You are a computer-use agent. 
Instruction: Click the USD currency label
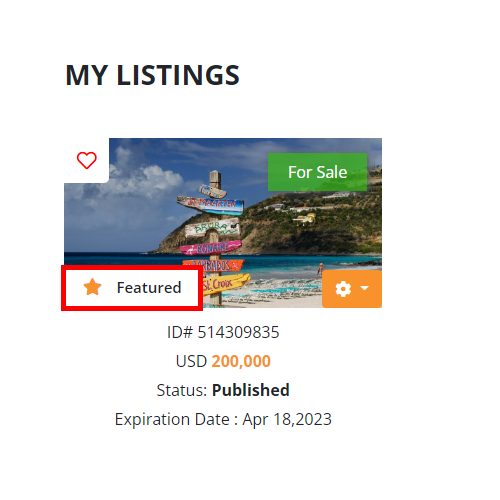(x=191, y=361)
